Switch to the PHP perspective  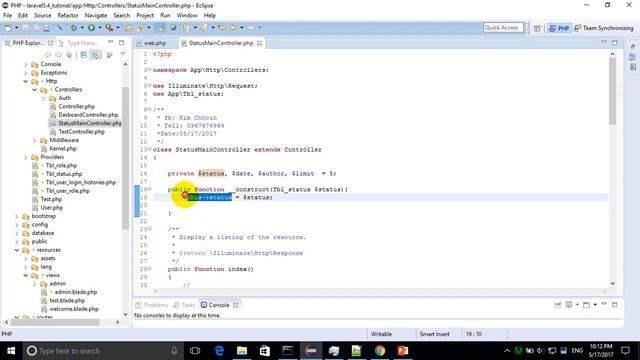click(559, 28)
